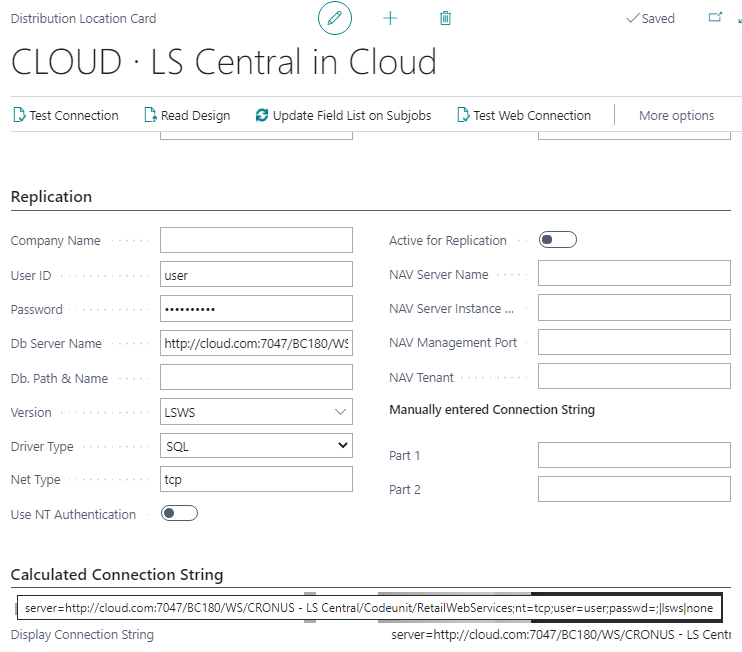Image resolution: width=742 pixels, height=652 pixels.
Task: Open the Version dropdown showing LSWS
Action: tap(256, 412)
